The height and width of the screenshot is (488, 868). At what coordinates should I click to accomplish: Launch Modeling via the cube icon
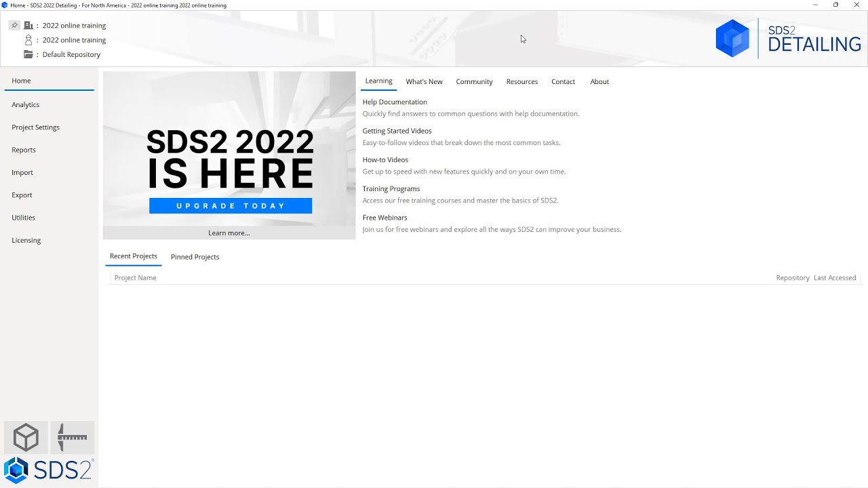point(26,437)
